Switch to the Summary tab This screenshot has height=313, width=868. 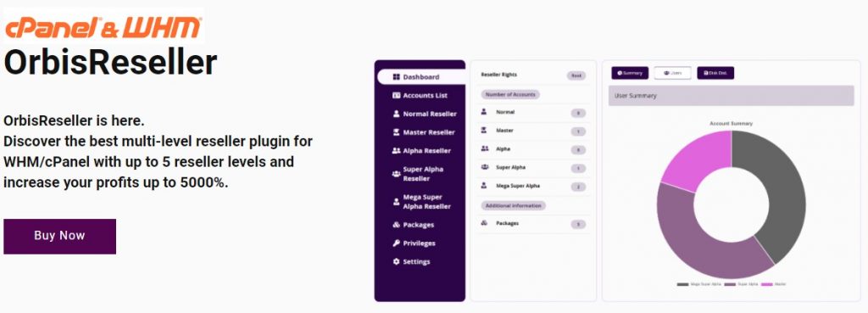click(x=630, y=73)
